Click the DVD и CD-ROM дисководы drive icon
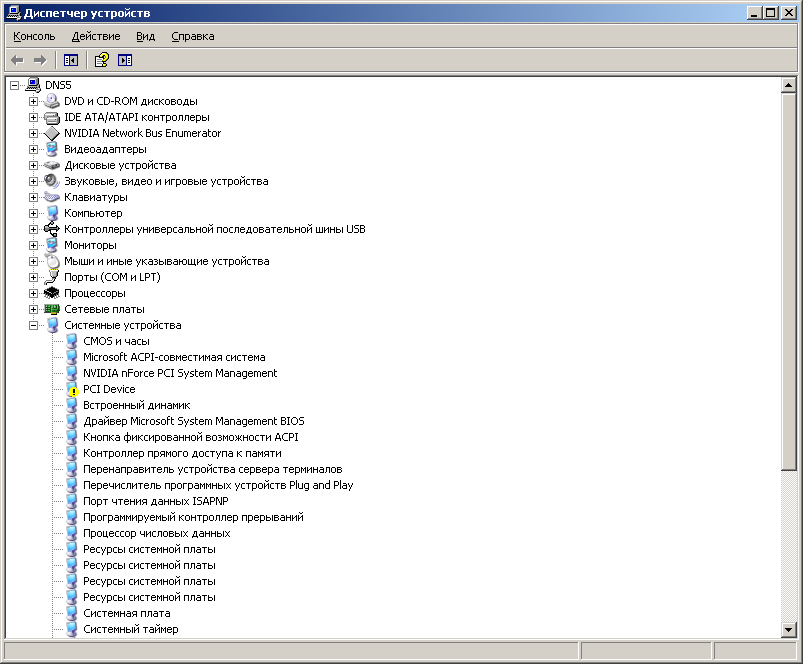The height and width of the screenshot is (664, 803). point(52,101)
